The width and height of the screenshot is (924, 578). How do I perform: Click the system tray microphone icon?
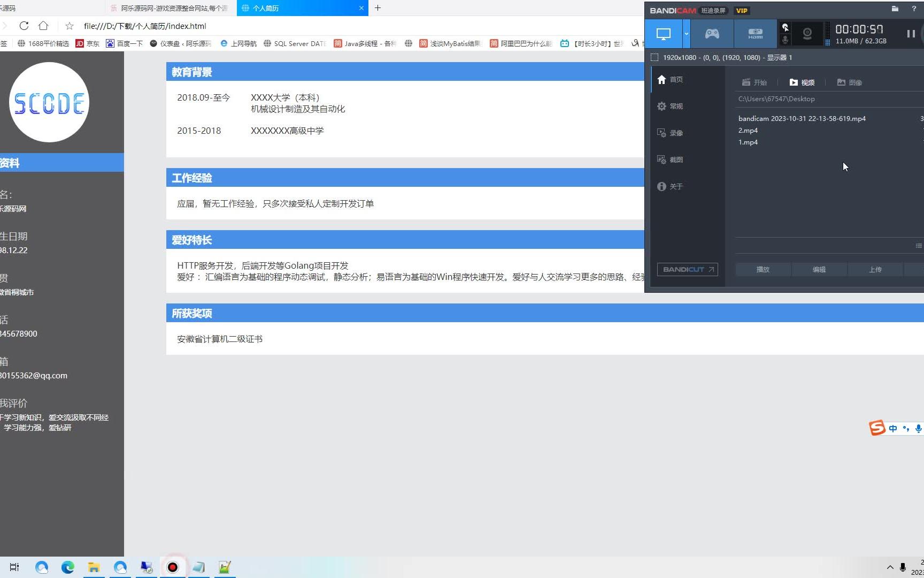point(903,567)
